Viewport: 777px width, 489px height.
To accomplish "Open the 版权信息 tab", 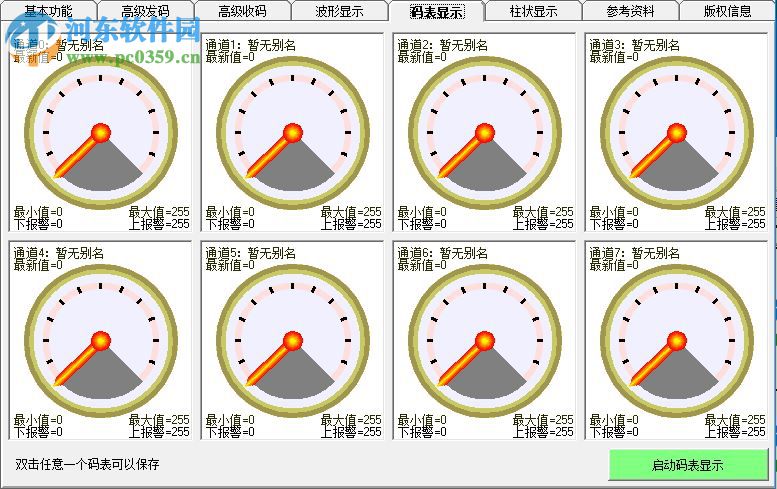I will tap(727, 11).
